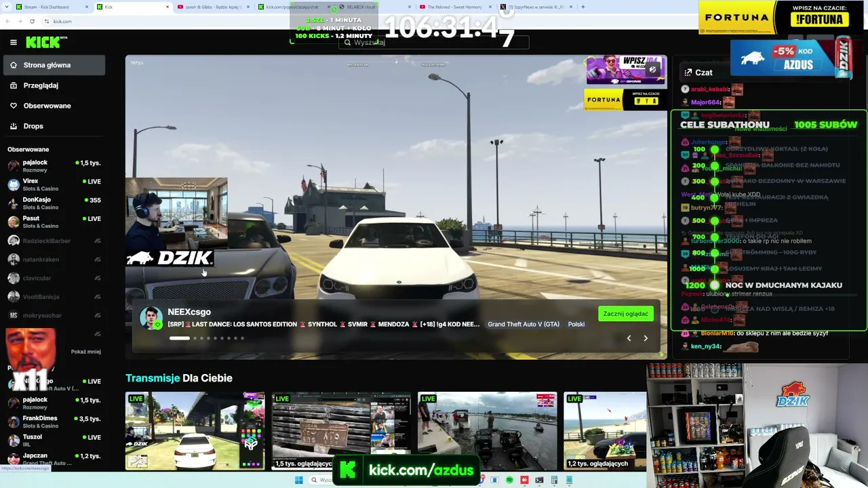This screenshot has height=488, width=868.
Task: Go to Strona główna
Action: click(54, 65)
